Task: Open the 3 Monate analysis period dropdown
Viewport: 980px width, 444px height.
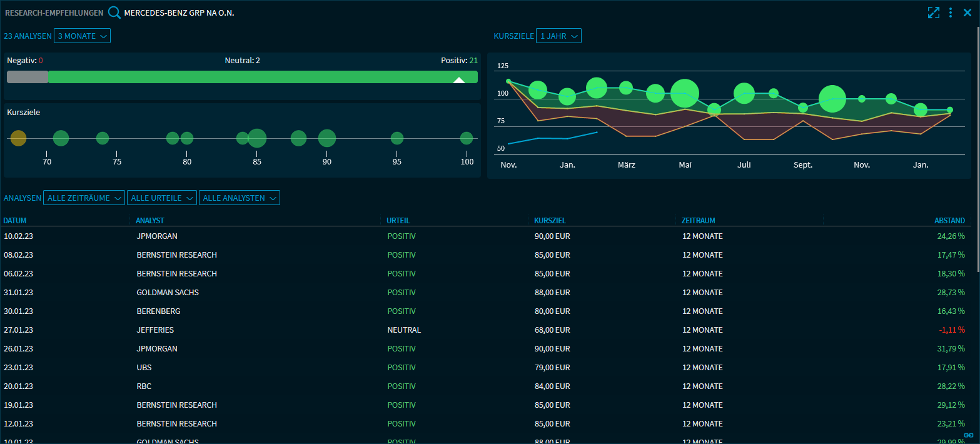Action: point(83,36)
